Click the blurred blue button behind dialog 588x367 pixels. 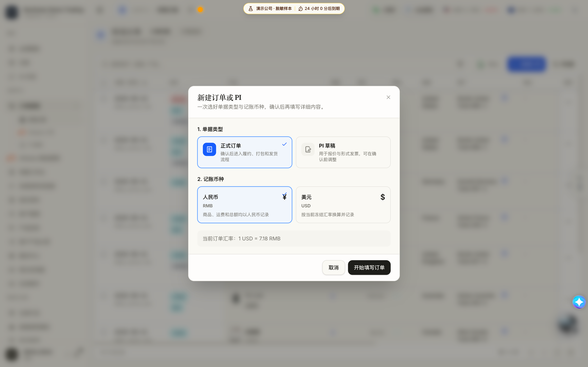coord(526,64)
